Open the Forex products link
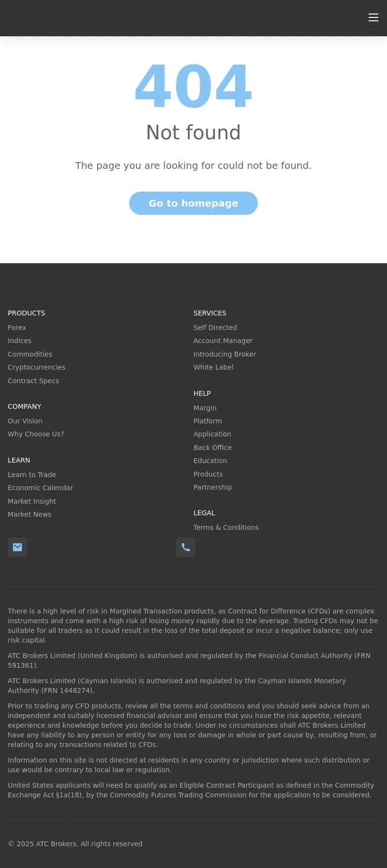Image resolution: width=387 pixels, height=868 pixels. (x=17, y=328)
